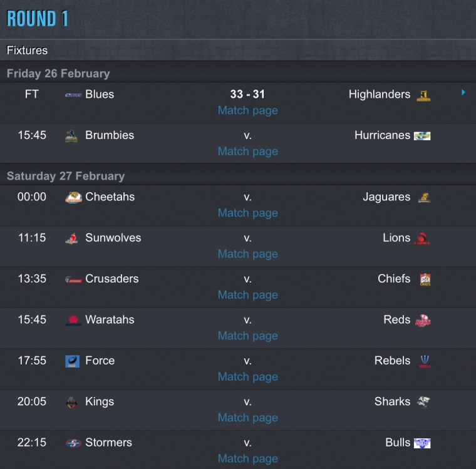Click the Hurricanes team logo
Screen dimensions: 476x469
422,136
